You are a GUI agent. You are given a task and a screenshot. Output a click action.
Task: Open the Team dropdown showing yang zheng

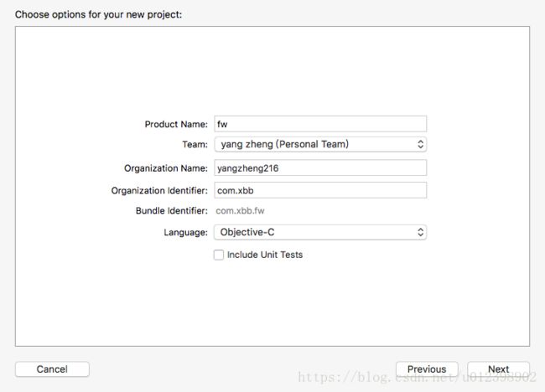point(320,144)
